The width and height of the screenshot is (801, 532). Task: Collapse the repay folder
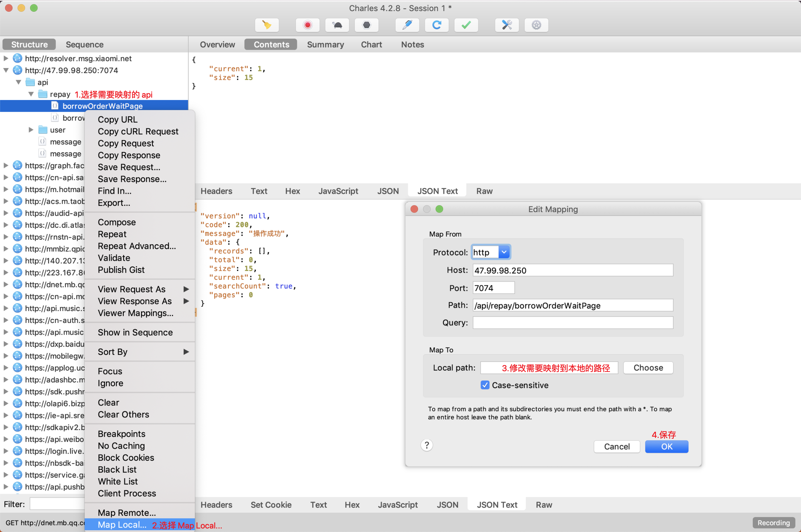pyautogui.click(x=31, y=94)
